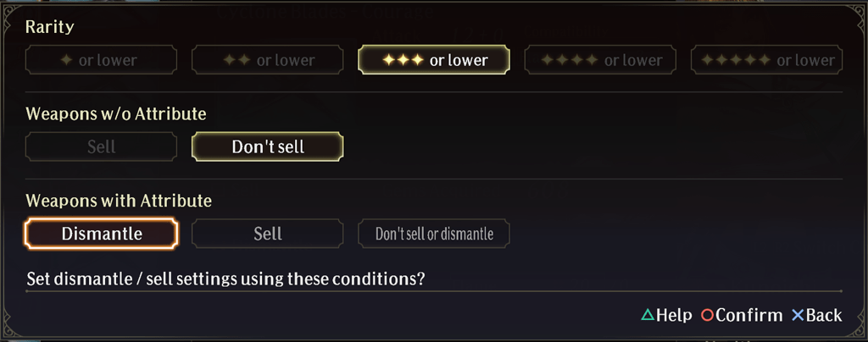This screenshot has height=342, width=868.
Task: Pick the Don't sell or dismantle option
Action: [x=434, y=234]
